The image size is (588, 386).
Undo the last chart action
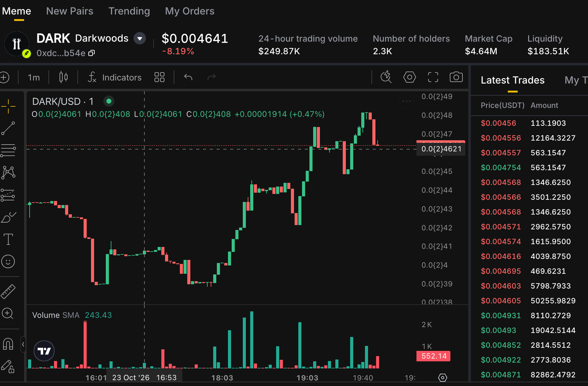[x=188, y=77]
